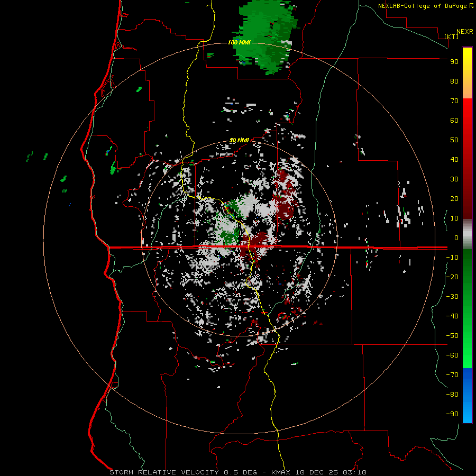Pick the blue segment of the color bar
The height and width of the screenshot is (476, 476).
coord(467,396)
